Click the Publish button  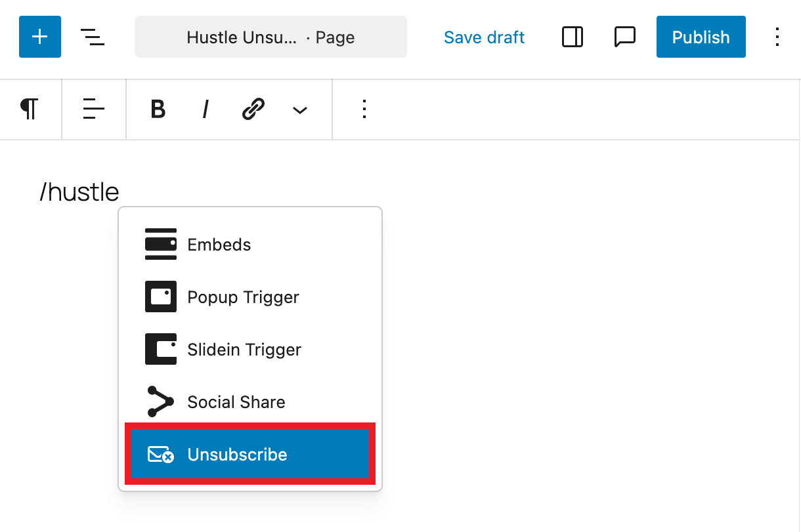tap(701, 37)
